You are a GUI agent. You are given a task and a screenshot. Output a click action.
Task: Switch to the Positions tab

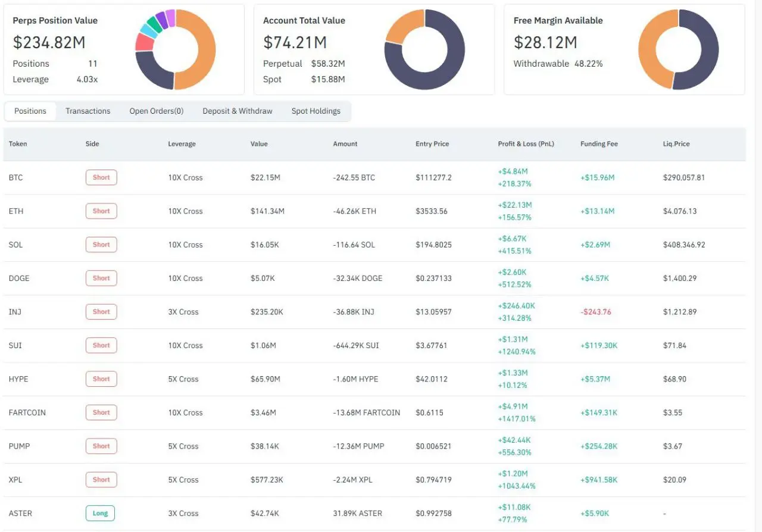tap(30, 111)
